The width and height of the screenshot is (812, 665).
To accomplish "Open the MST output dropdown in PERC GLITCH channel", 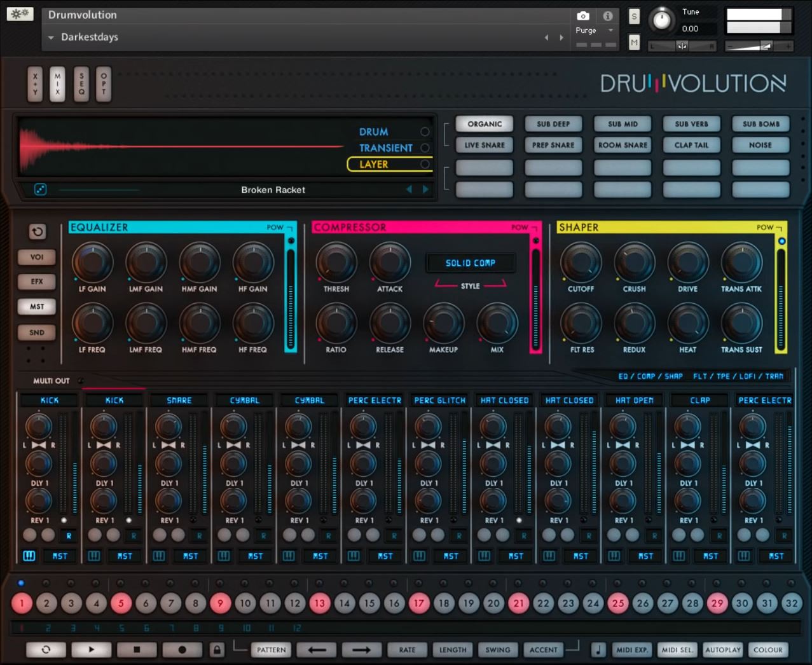I will click(451, 556).
